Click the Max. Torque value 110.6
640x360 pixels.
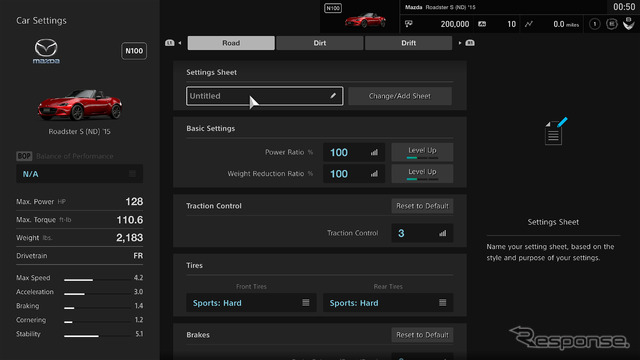[x=130, y=220]
